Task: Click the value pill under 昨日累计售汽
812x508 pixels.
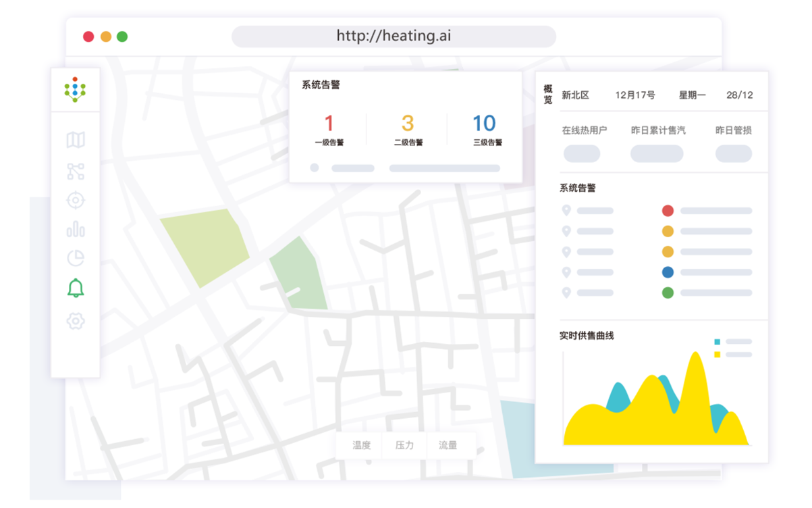Action: pyautogui.click(x=657, y=153)
